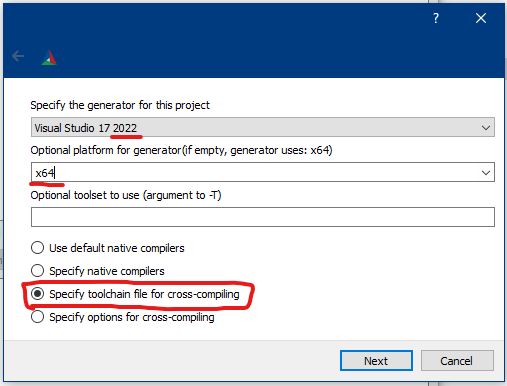Select Specify toolchain file for cross-compiling radio

point(37,294)
